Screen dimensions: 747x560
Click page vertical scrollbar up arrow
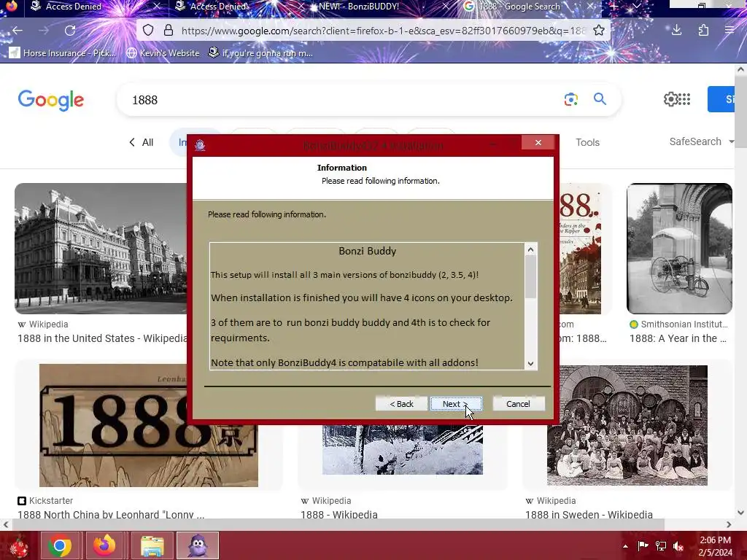point(740,70)
